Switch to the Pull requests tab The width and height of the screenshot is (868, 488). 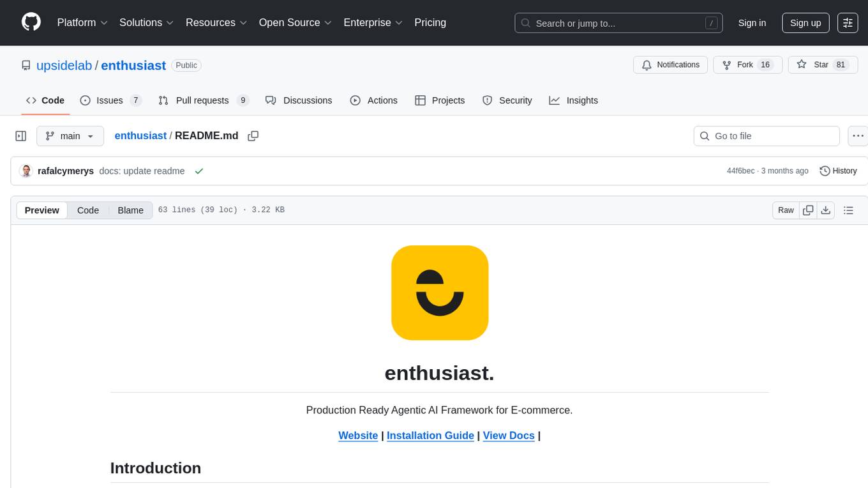(x=203, y=100)
